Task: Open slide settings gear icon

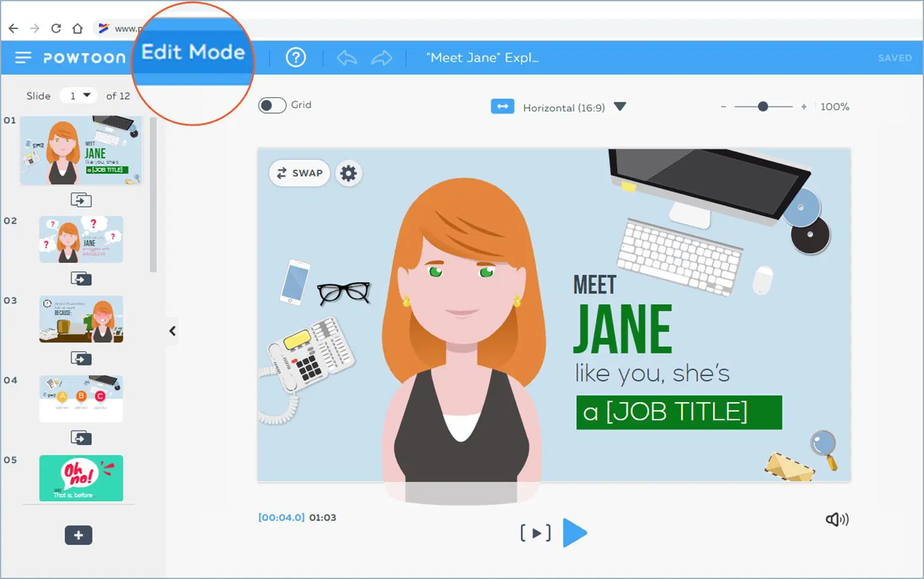Action: [x=348, y=174]
